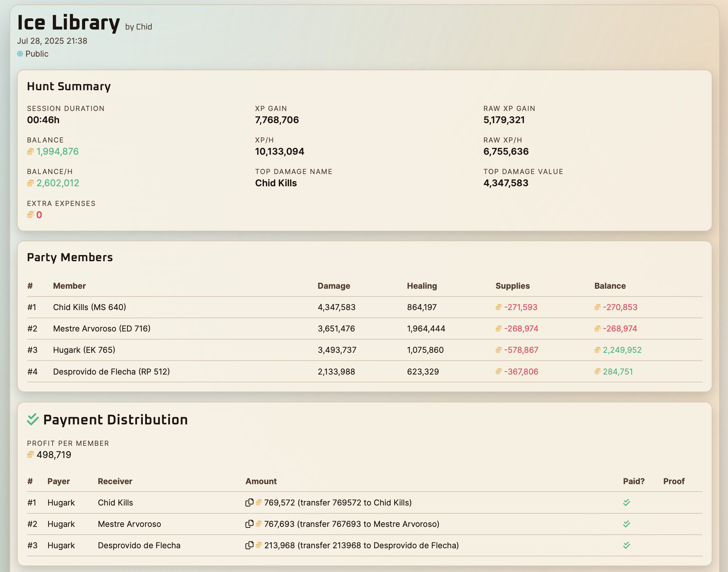Click the coin icon next to Profit Per Member

tap(30, 455)
